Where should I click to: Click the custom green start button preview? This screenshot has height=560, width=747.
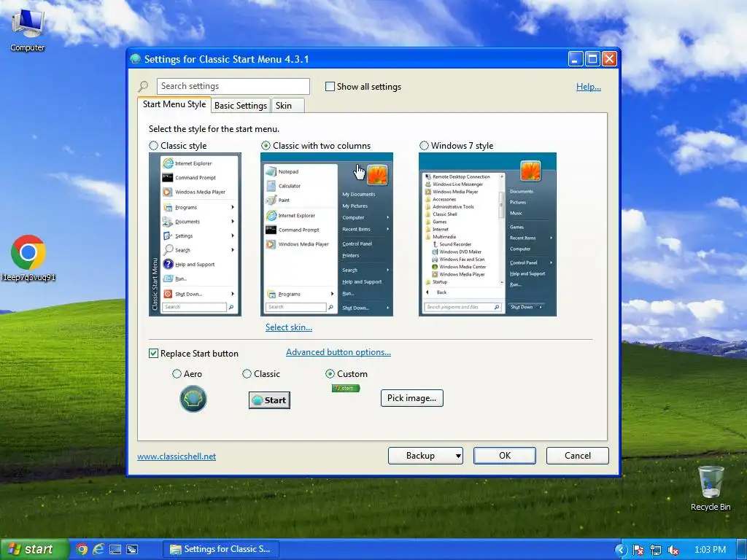coord(346,388)
